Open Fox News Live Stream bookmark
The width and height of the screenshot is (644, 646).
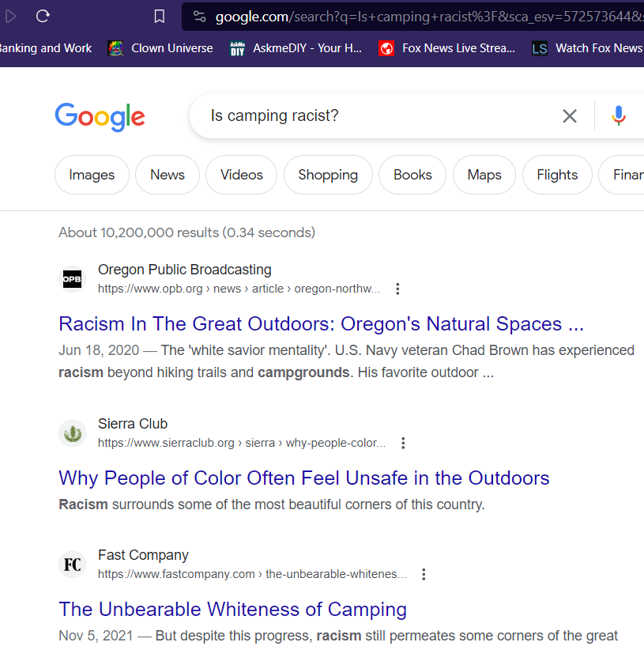point(447,48)
